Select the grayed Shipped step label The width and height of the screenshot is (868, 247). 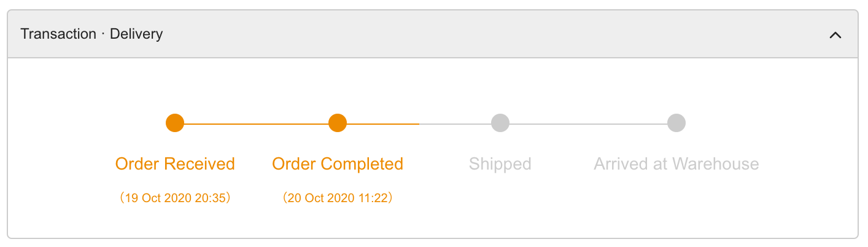pyautogui.click(x=500, y=164)
